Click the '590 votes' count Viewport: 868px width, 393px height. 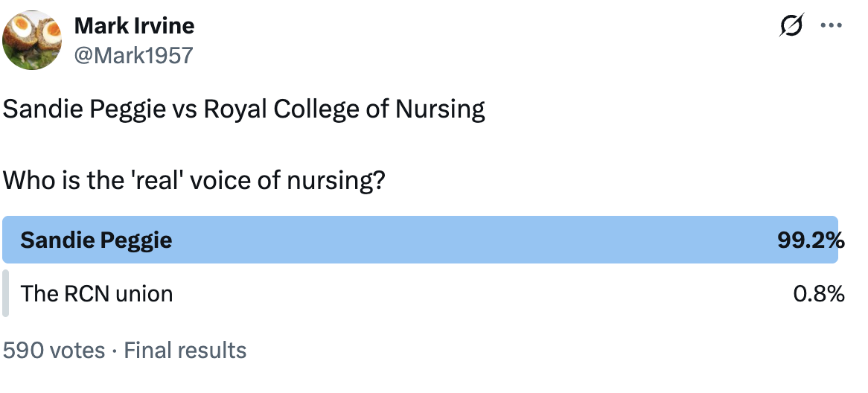pyautogui.click(x=54, y=350)
